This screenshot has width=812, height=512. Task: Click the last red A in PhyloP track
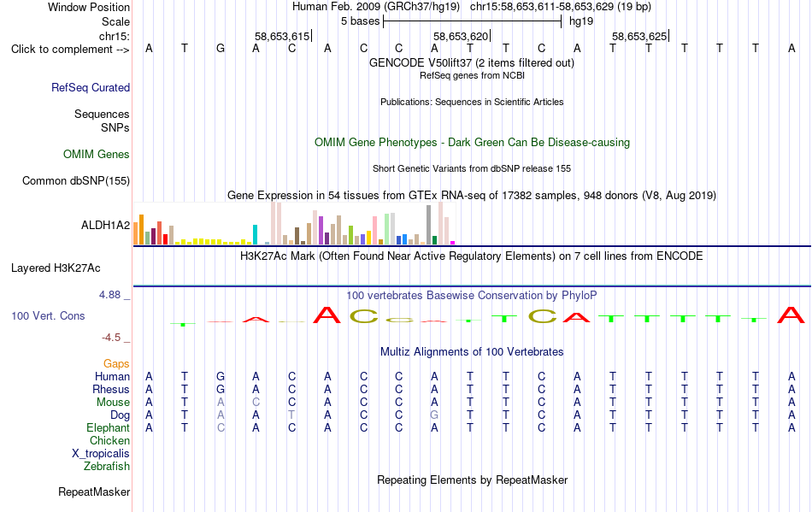click(791, 315)
